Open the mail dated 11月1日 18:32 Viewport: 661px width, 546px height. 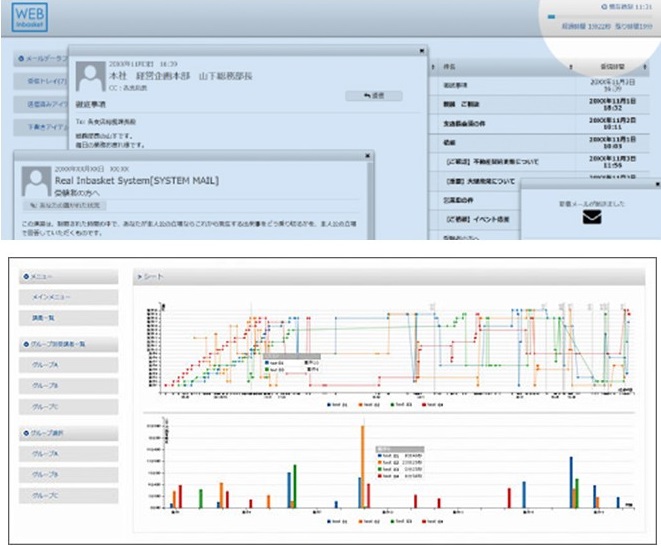(539, 105)
